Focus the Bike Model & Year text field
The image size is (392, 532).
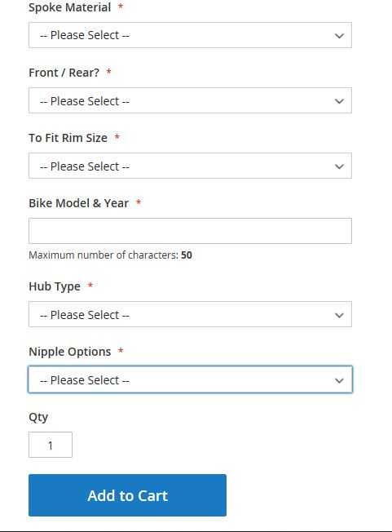(x=190, y=231)
